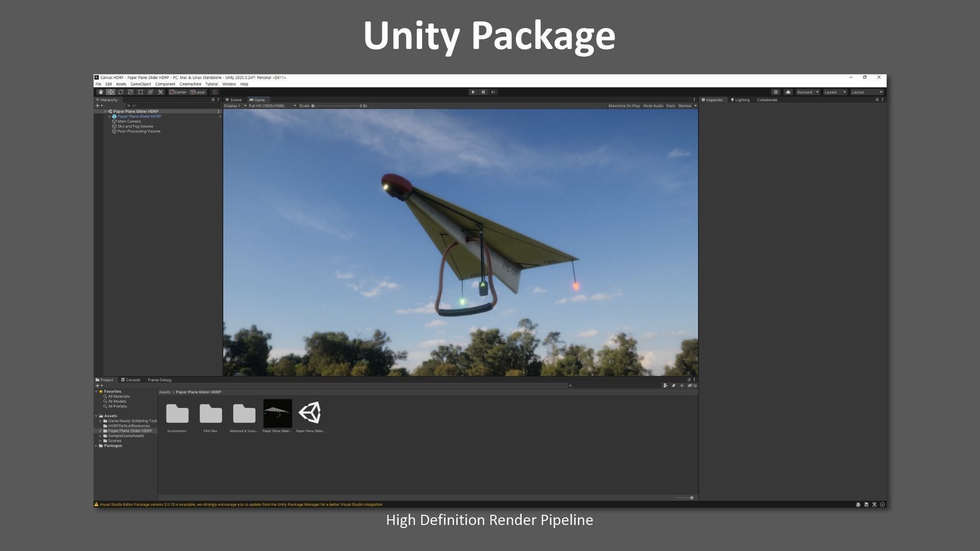Switch to Frame Debug tab

pos(160,380)
